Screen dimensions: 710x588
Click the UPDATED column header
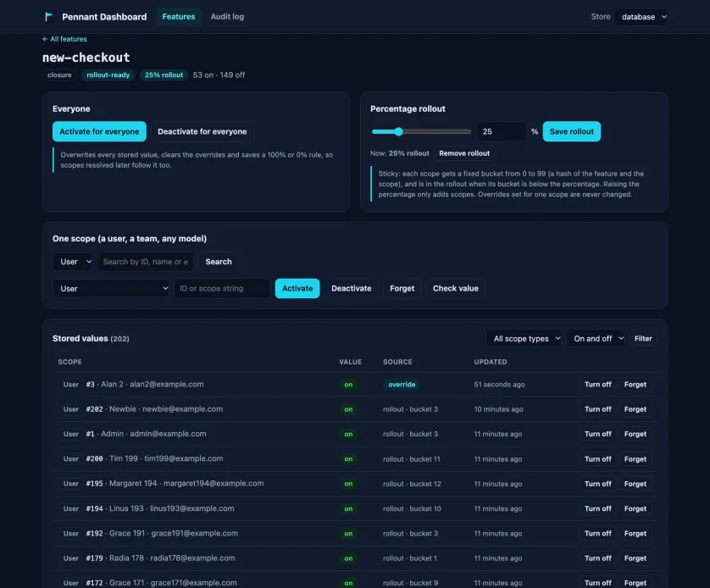coord(490,362)
